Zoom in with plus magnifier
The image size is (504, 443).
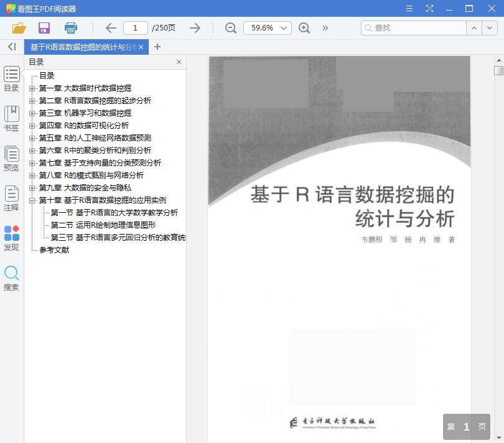coord(304,28)
